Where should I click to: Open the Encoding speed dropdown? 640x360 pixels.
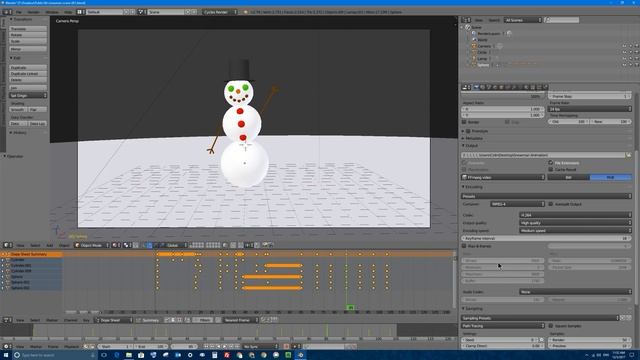(x=575, y=231)
